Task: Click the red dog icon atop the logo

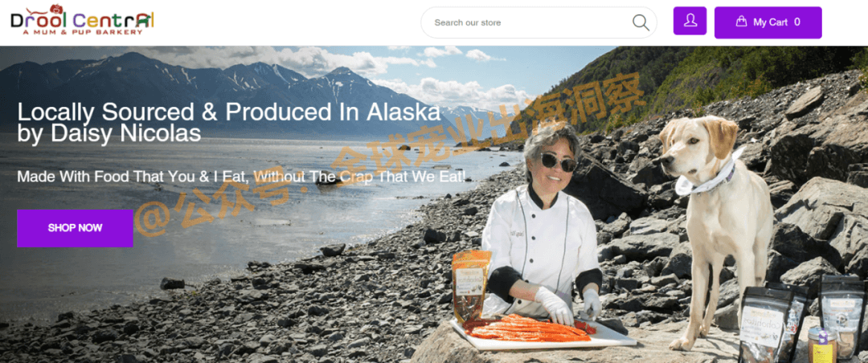Action: (x=56, y=10)
